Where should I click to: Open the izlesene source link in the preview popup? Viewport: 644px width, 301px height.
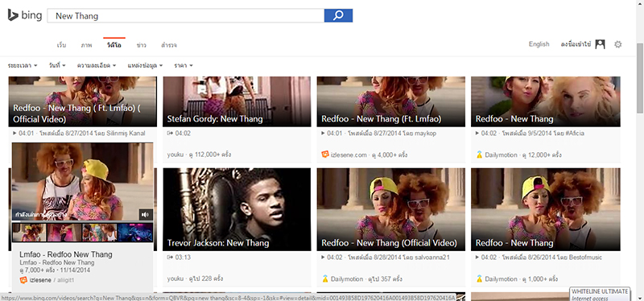click(39, 280)
